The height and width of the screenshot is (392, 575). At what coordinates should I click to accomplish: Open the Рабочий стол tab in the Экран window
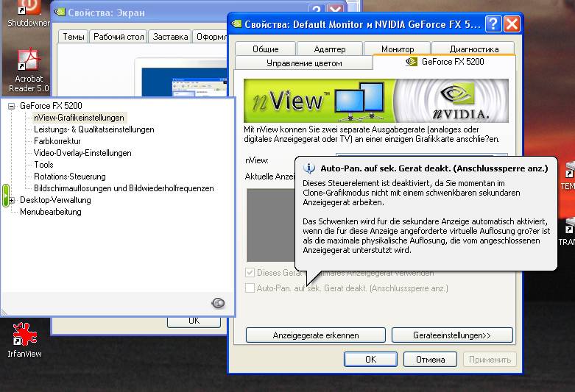coord(119,37)
